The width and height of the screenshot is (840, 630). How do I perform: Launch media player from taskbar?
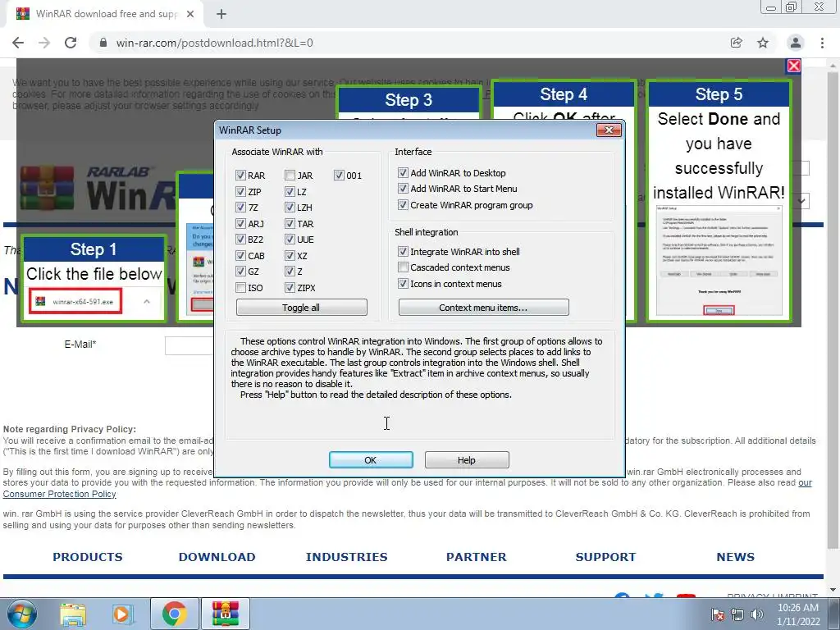coord(123,614)
